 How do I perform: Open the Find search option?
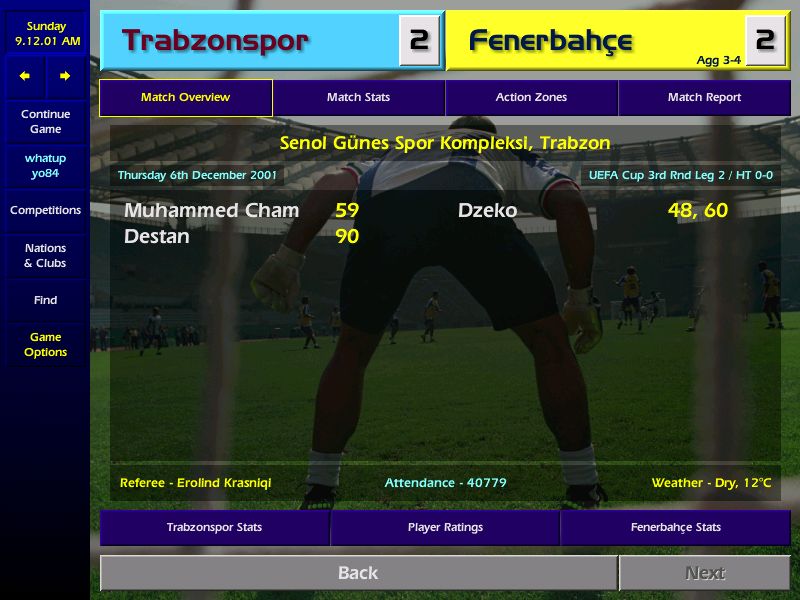45,300
